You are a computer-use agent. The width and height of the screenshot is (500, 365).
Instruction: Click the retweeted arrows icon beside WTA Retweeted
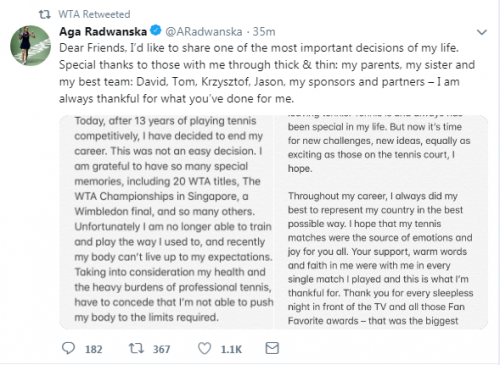pyautogui.click(x=45, y=14)
